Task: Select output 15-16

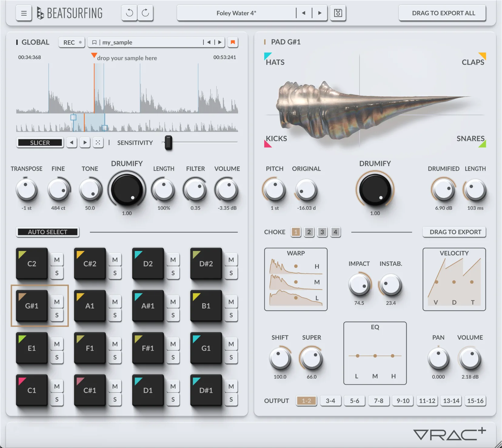Action: tap(475, 401)
